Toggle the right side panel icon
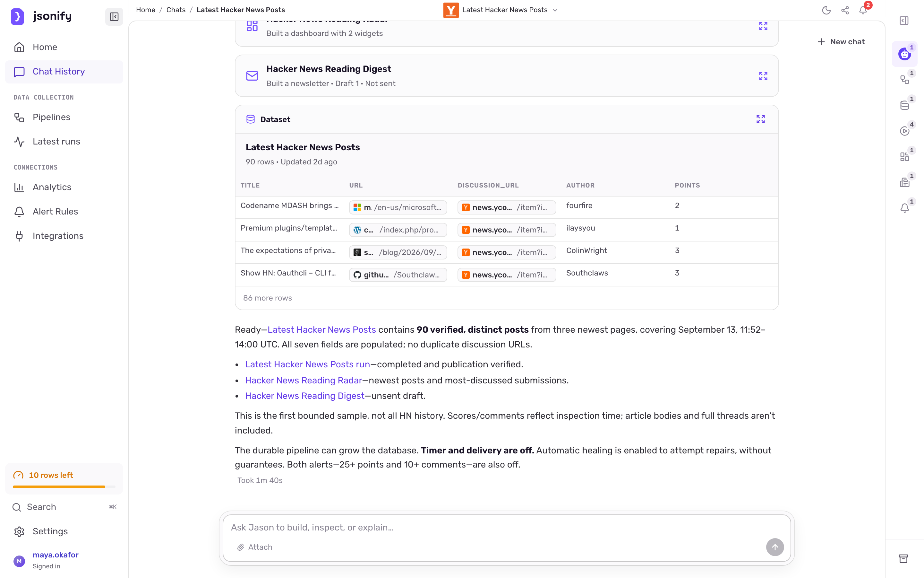Viewport: 924px width, 578px height. (x=904, y=20)
